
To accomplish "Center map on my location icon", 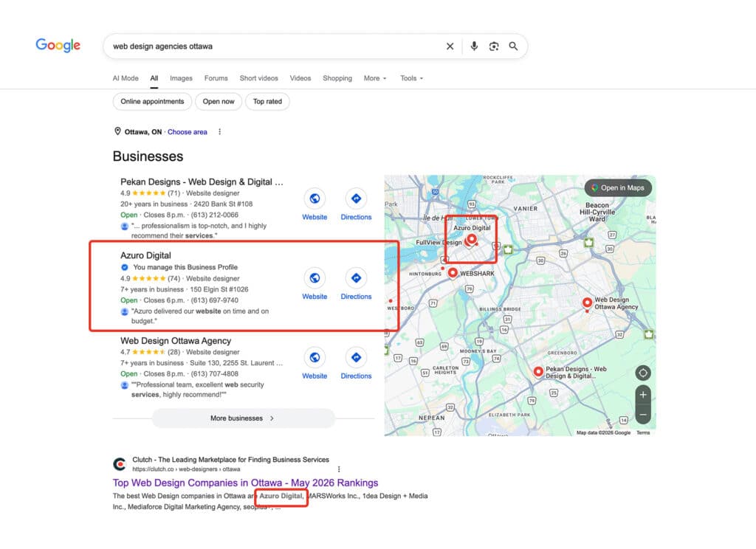I will point(643,373).
